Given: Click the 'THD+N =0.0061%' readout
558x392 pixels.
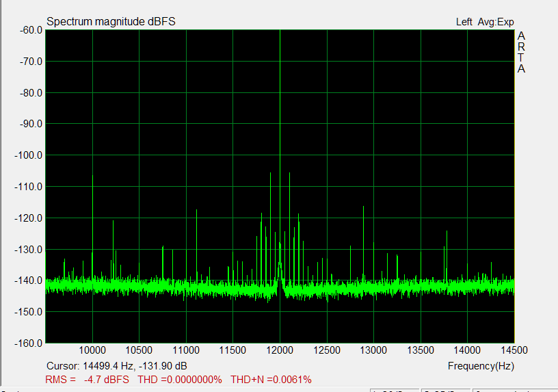Looking at the screenshot, I should 271,380.
